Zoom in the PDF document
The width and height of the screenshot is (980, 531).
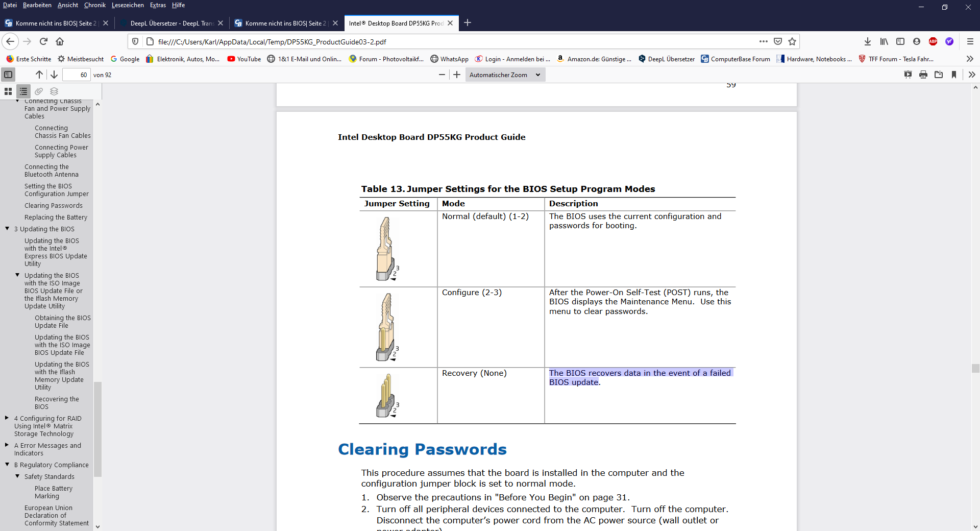(x=457, y=75)
